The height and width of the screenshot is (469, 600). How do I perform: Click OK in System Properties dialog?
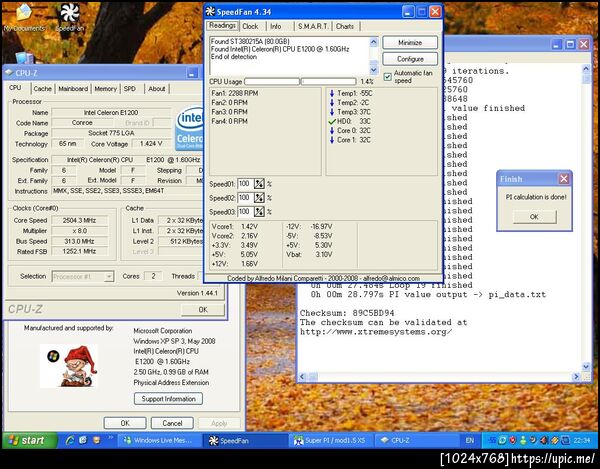pyautogui.click(x=125, y=423)
